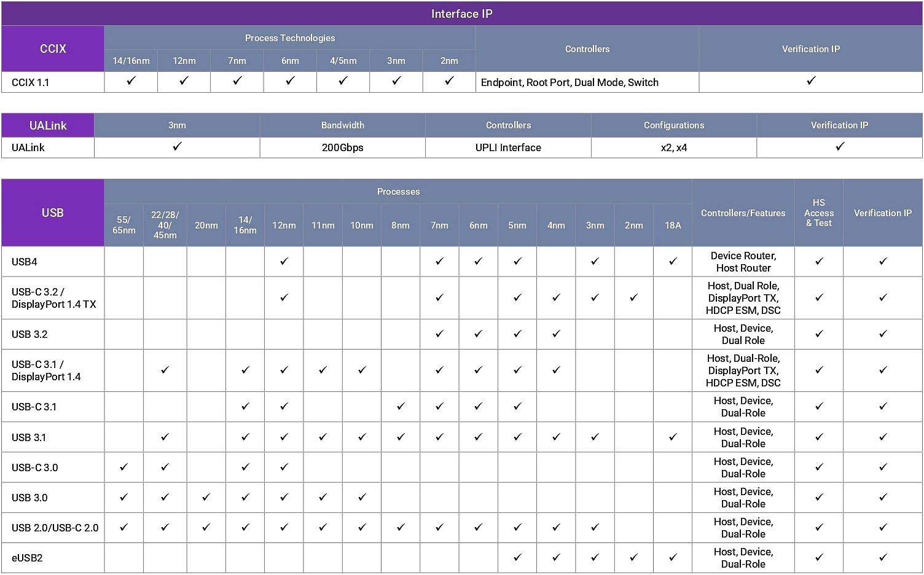This screenshot has height=575, width=924.
Task: Select USB 3.0 checkmark under 20nm
Action: click(x=206, y=498)
